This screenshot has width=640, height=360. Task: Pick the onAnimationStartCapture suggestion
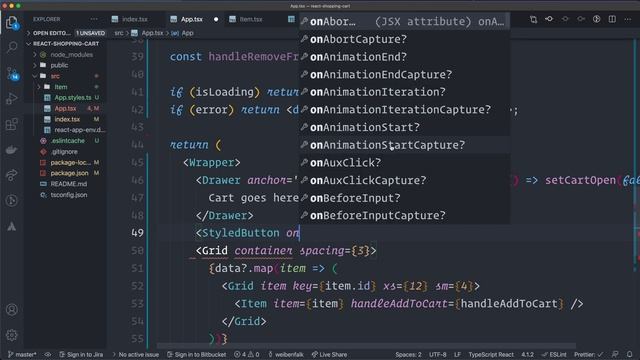click(404, 145)
